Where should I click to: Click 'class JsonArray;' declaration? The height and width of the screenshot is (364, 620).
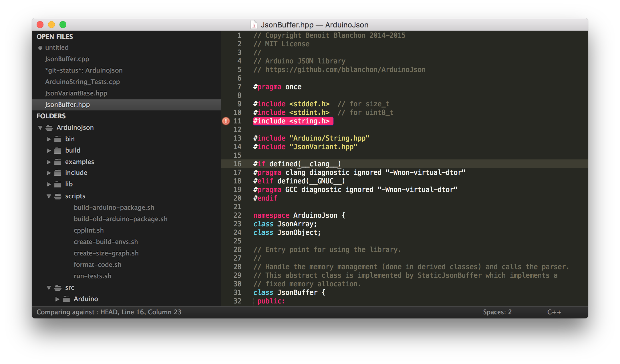point(285,224)
